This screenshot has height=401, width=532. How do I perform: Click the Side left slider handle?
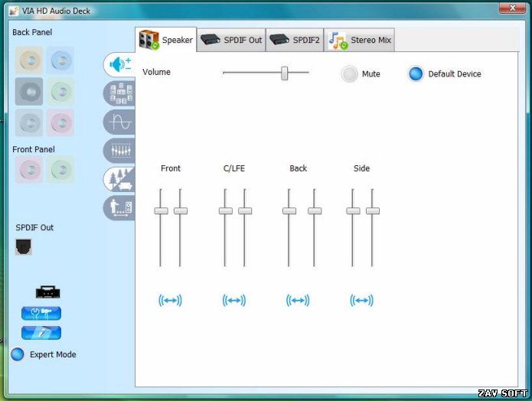click(x=353, y=210)
